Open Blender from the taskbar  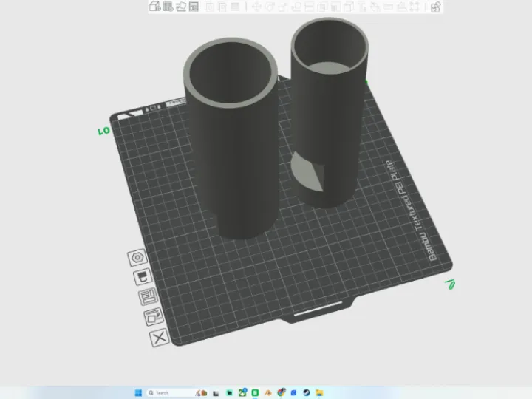click(x=268, y=393)
